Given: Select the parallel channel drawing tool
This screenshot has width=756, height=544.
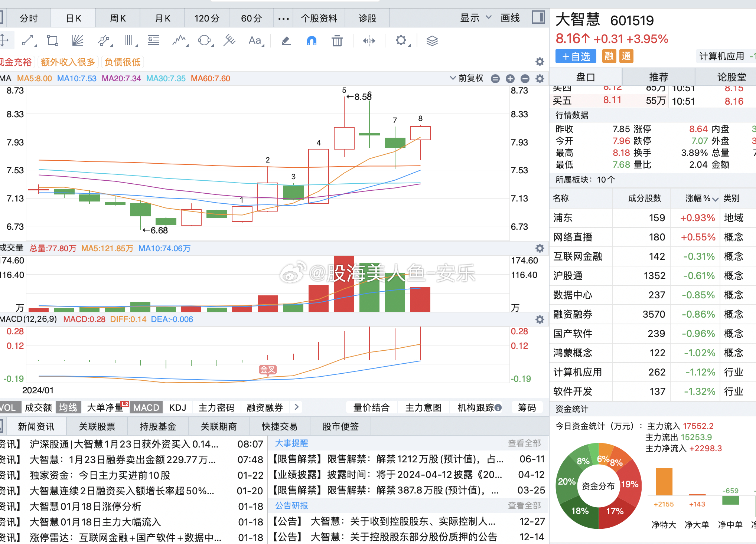Looking at the screenshot, I should (x=105, y=40).
